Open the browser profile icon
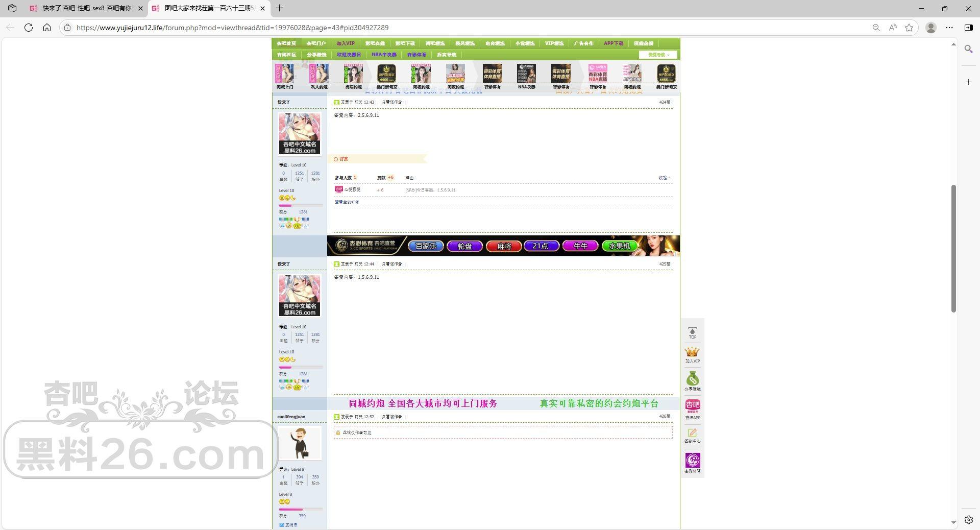 [x=931, y=28]
